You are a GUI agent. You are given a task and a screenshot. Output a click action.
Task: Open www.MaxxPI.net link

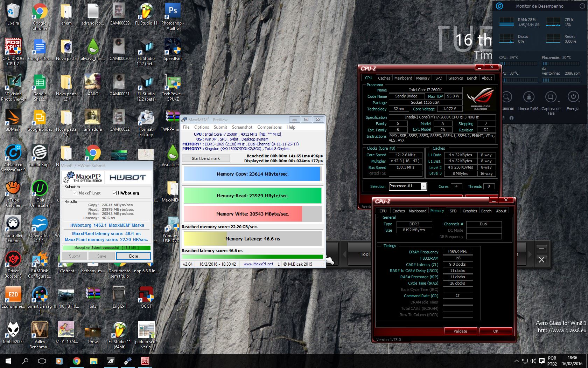pyautogui.click(x=258, y=264)
